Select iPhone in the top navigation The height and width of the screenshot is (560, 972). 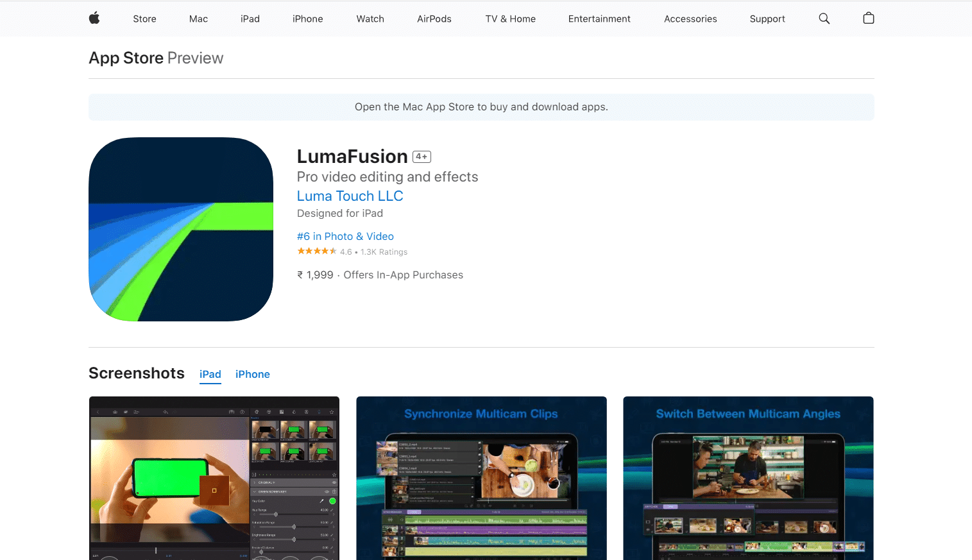click(308, 19)
